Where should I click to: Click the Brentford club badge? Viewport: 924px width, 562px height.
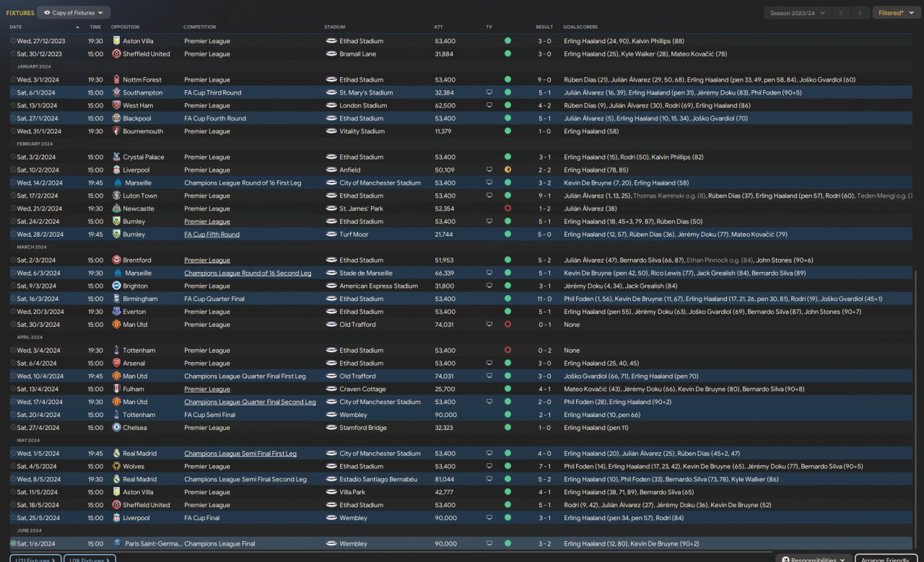click(117, 260)
